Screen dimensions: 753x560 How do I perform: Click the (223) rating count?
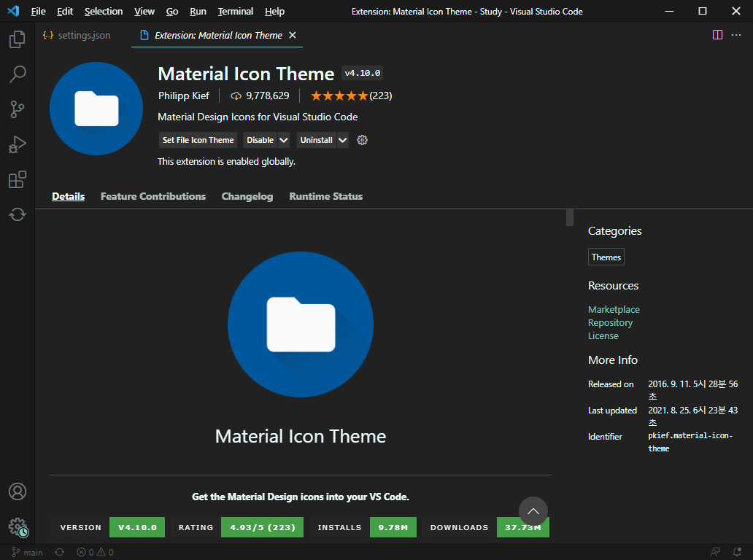381,96
